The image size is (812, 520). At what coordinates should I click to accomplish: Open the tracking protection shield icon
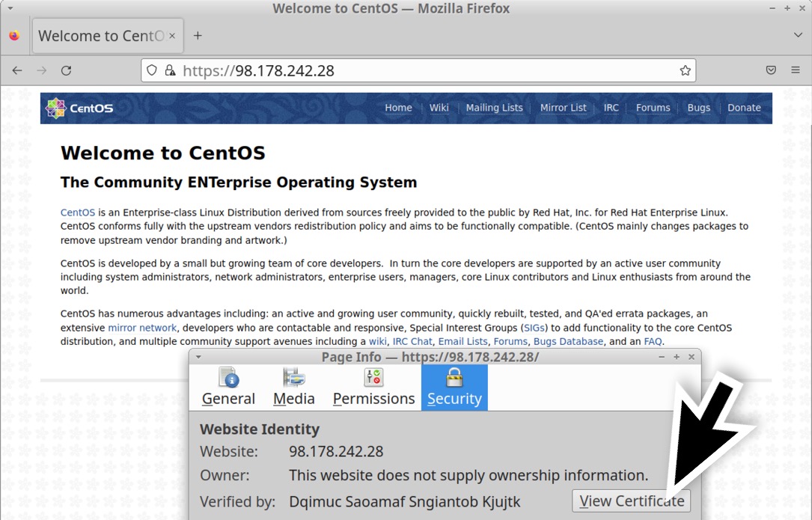pos(152,70)
